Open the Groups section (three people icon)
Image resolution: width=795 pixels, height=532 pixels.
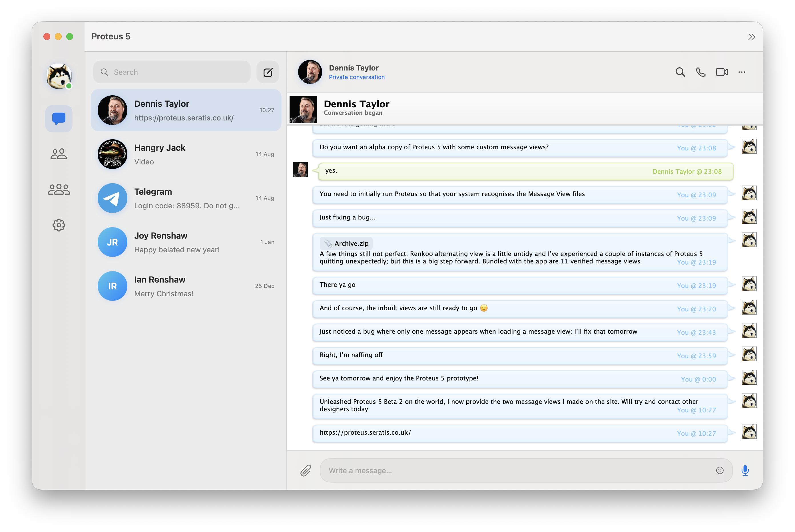59,189
